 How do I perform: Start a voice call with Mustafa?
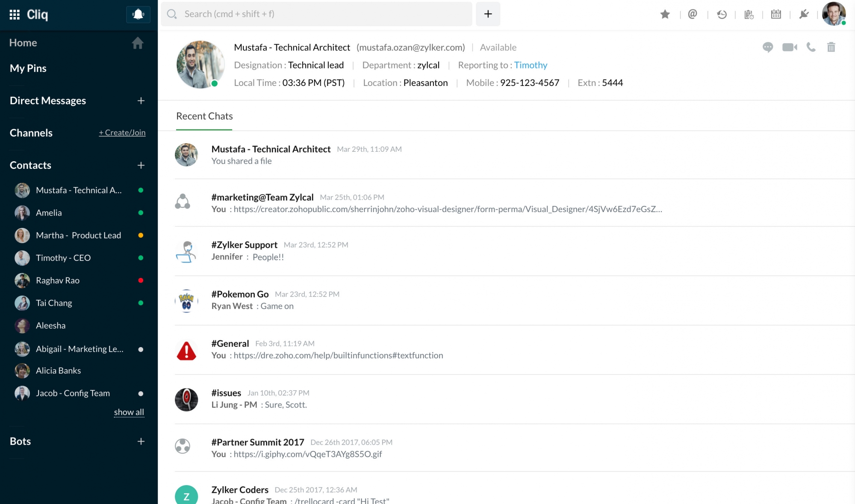click(811, 47)
